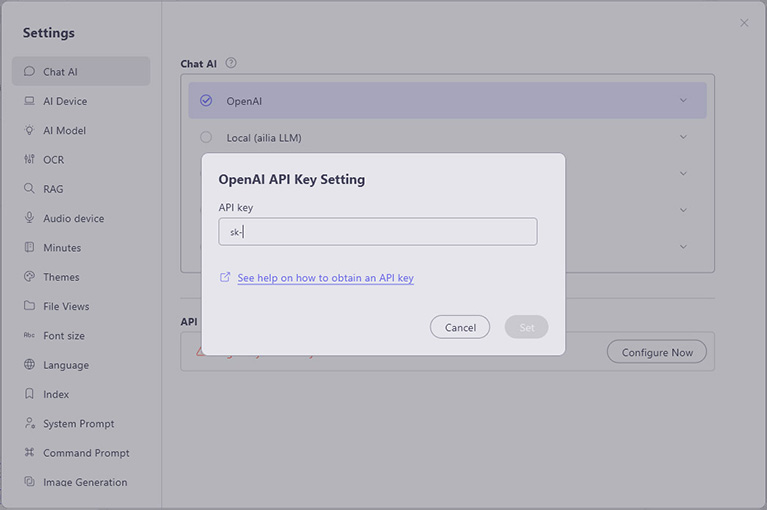Expand the OpenAI row chevron

(x=683, y=100)
